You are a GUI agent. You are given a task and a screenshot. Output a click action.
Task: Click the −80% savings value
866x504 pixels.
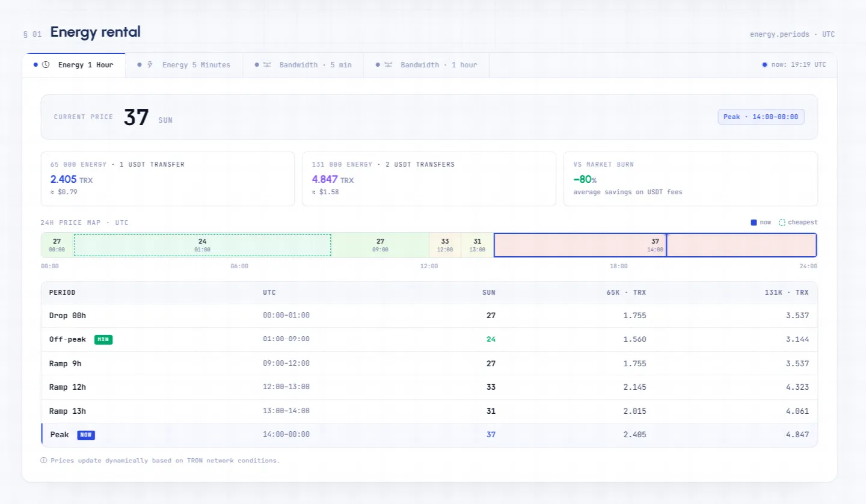[585, 179]
